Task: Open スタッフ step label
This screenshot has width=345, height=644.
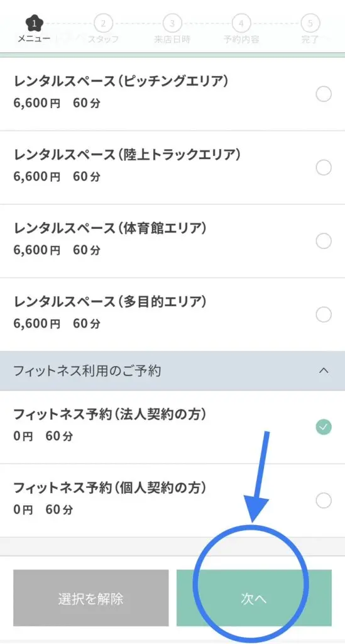Action: click(x=104, y=40)
